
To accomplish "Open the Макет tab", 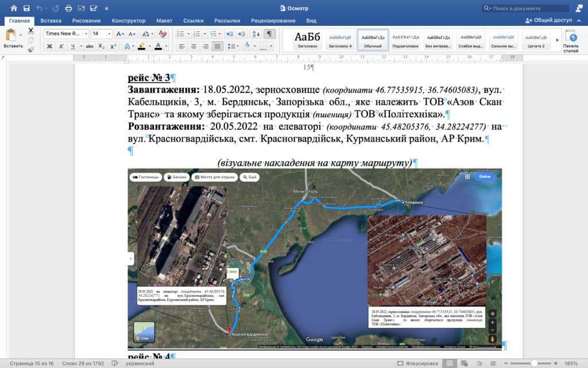I will click(x=164, y=21).
